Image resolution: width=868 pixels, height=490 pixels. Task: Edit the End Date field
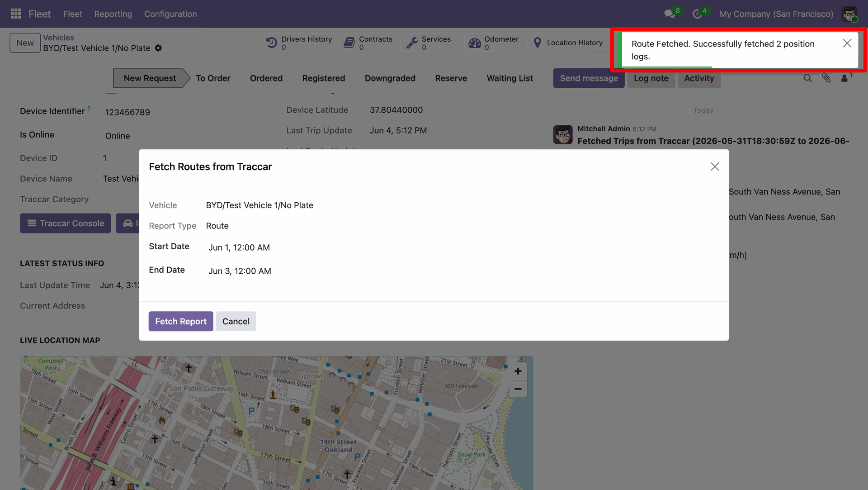240,271
